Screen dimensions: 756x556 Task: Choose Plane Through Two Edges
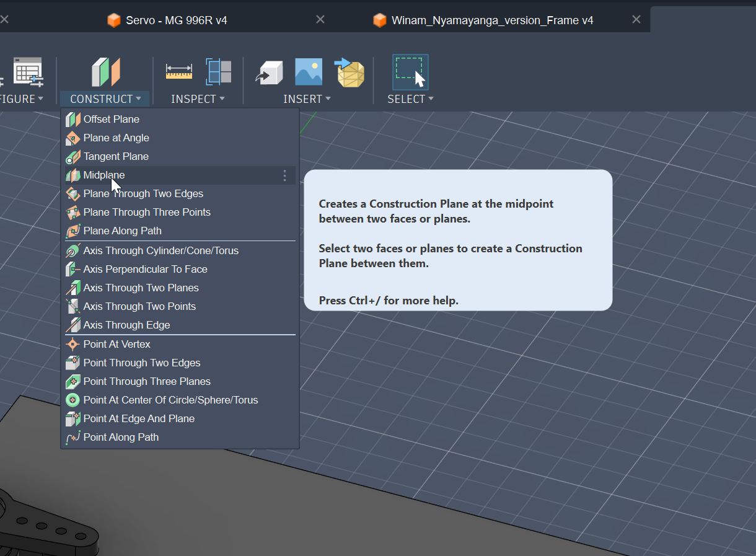click(x=180, y=193)
